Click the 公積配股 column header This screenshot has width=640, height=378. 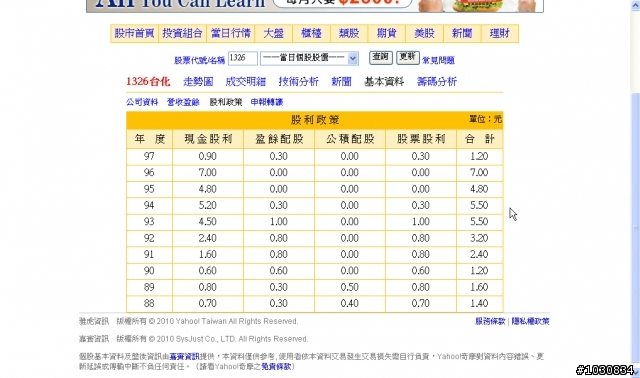pos(350,139)
